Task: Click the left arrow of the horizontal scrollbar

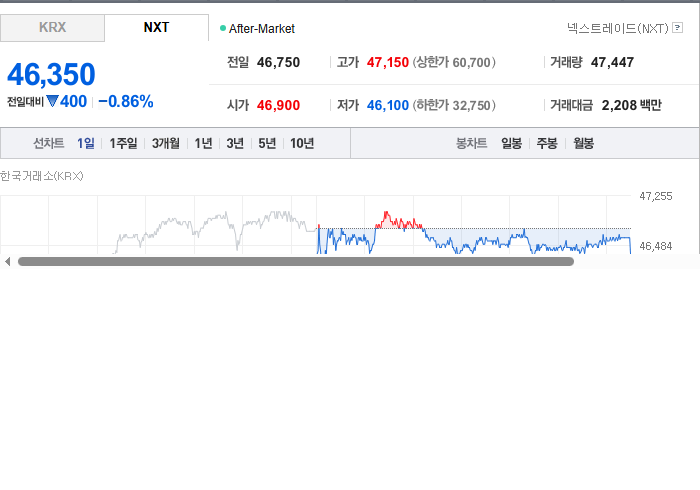Action: (x=7, y=262)
